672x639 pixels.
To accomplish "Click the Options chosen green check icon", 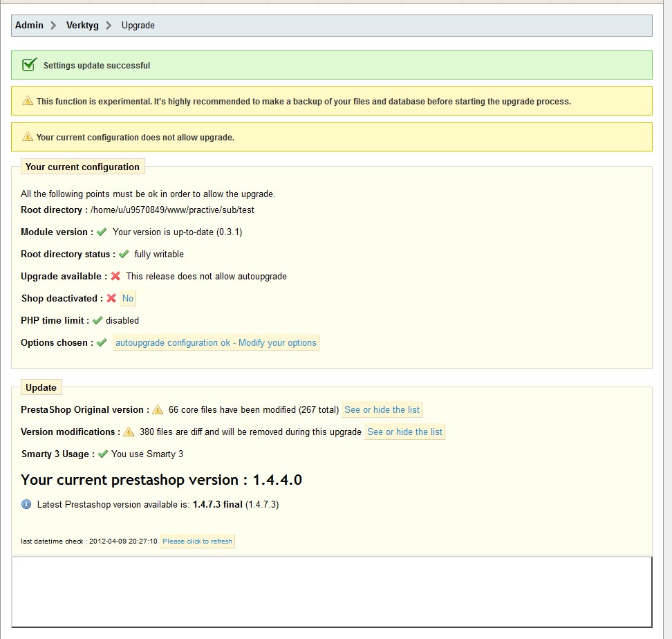I will [102, 342].
